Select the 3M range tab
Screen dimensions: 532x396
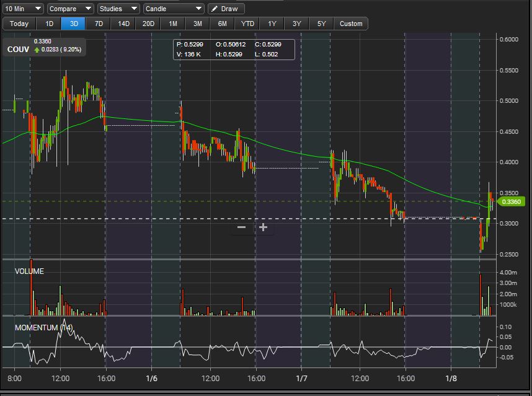point(197,24)
